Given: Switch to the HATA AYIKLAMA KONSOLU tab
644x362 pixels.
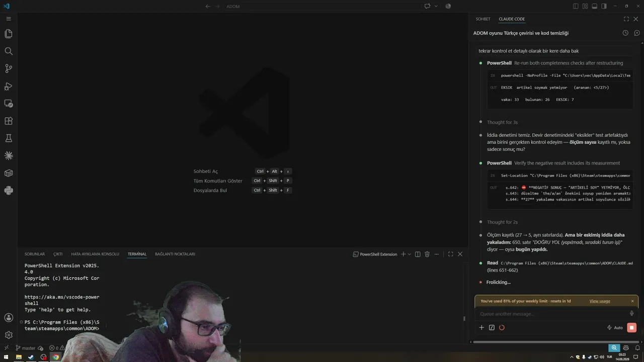Looking at the screenshot, I should point(95,254).
